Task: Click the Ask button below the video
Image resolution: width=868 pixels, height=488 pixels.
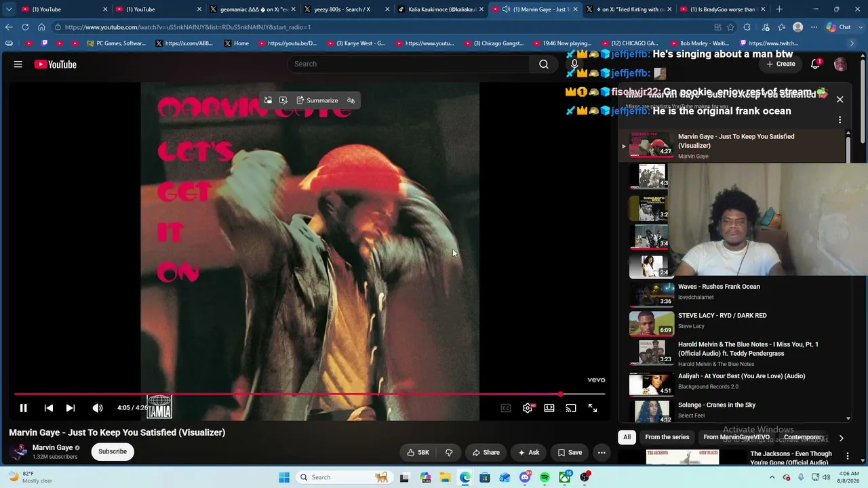Action: (x=529, y=453)
